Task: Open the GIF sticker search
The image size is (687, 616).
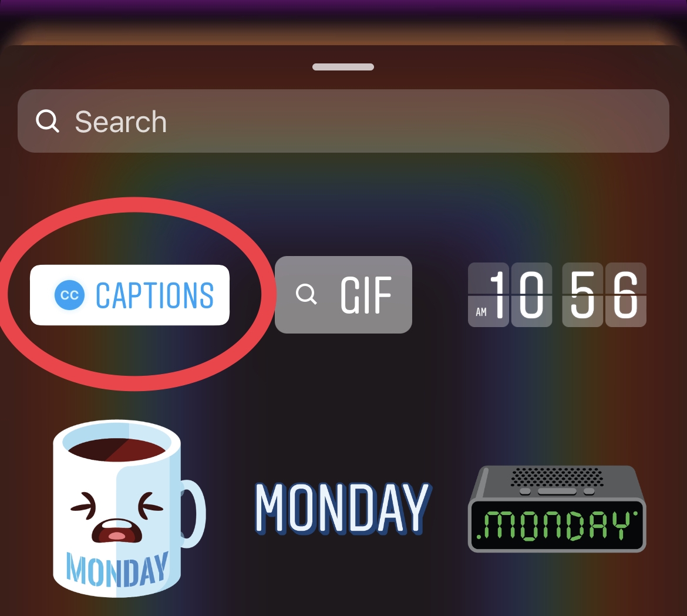Action: pos(343,294)
